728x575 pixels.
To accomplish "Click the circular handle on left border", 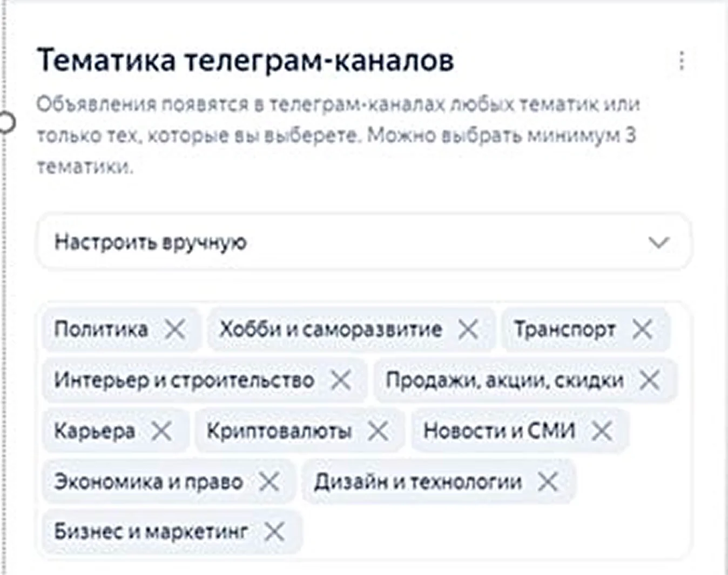I will pyautogui.click(x=6, y=122).
